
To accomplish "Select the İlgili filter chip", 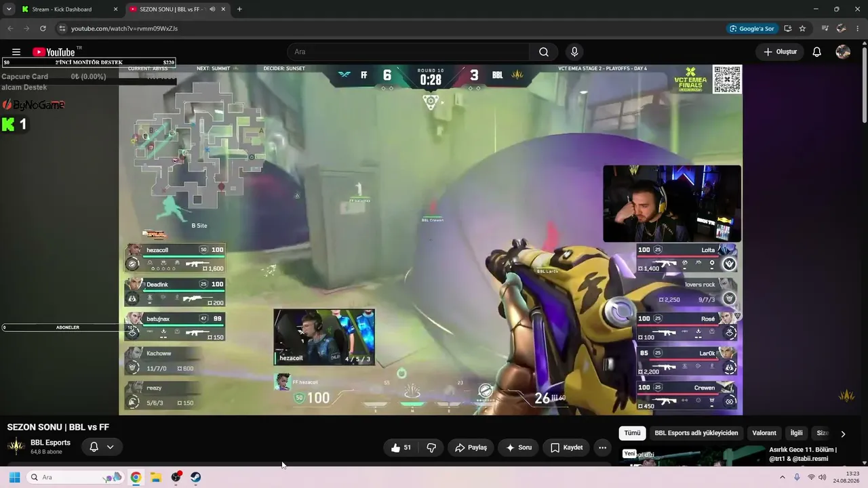I will 796,433.
